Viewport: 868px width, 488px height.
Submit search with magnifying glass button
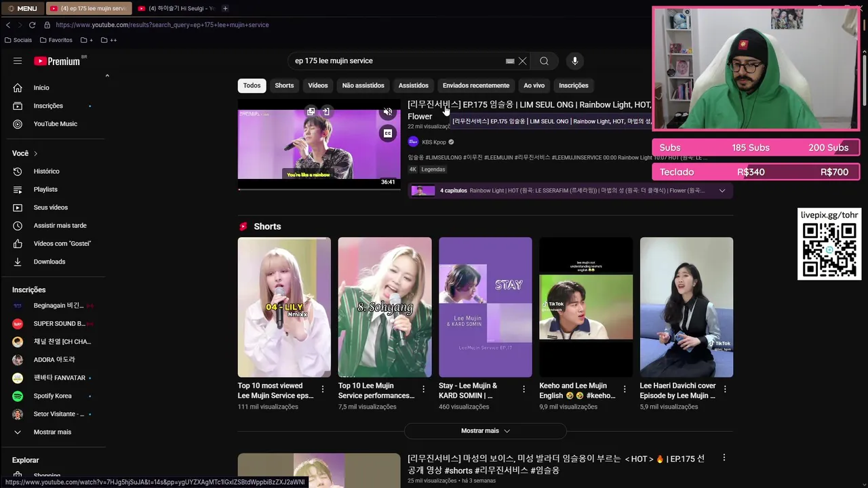(x=544, y=61)
